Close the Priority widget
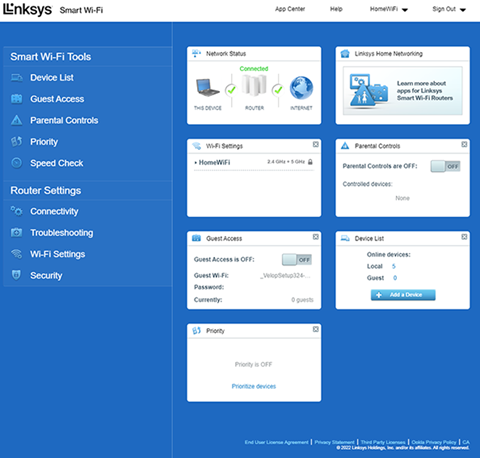 [315, 329]
